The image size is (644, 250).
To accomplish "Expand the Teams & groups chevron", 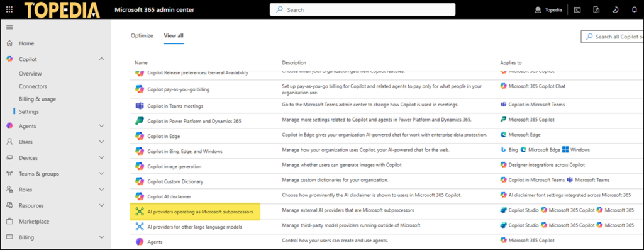I will [x=101, y=174].
